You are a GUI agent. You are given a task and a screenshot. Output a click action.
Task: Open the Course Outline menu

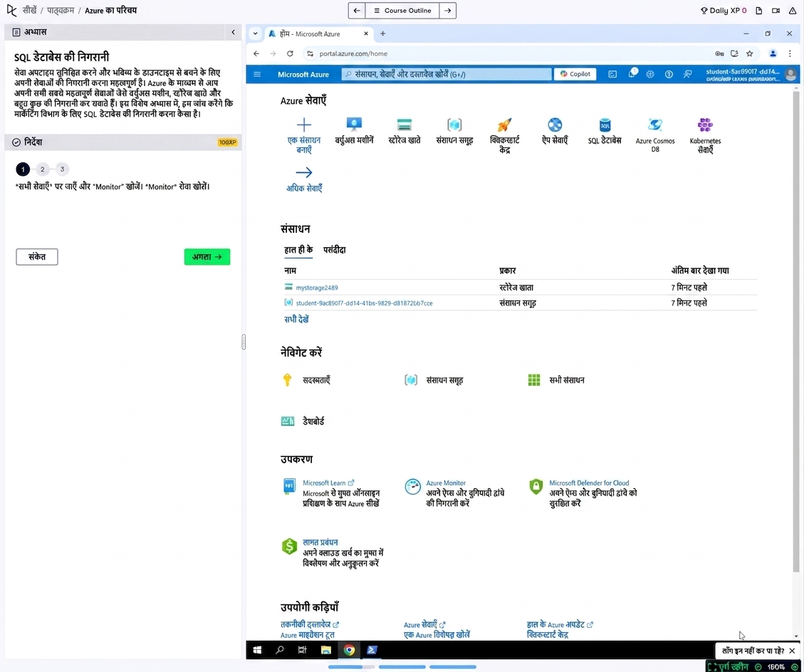click(x=402, y=10)
